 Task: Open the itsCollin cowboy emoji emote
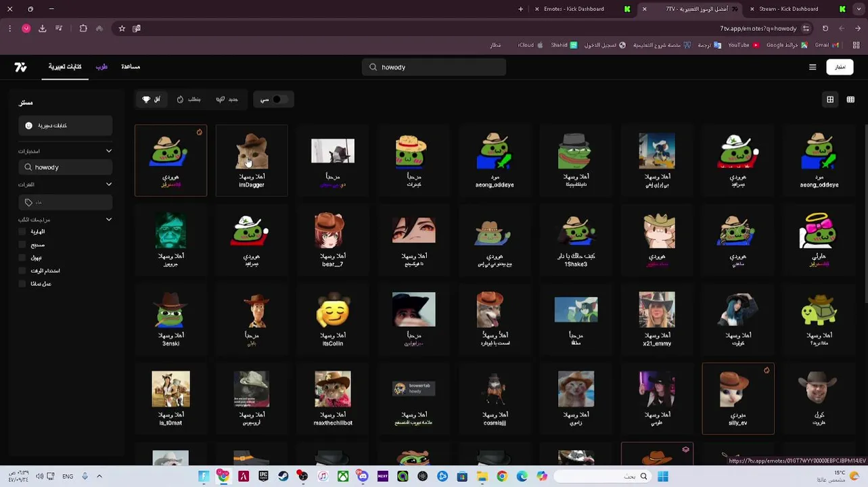(x=332, y=319)
